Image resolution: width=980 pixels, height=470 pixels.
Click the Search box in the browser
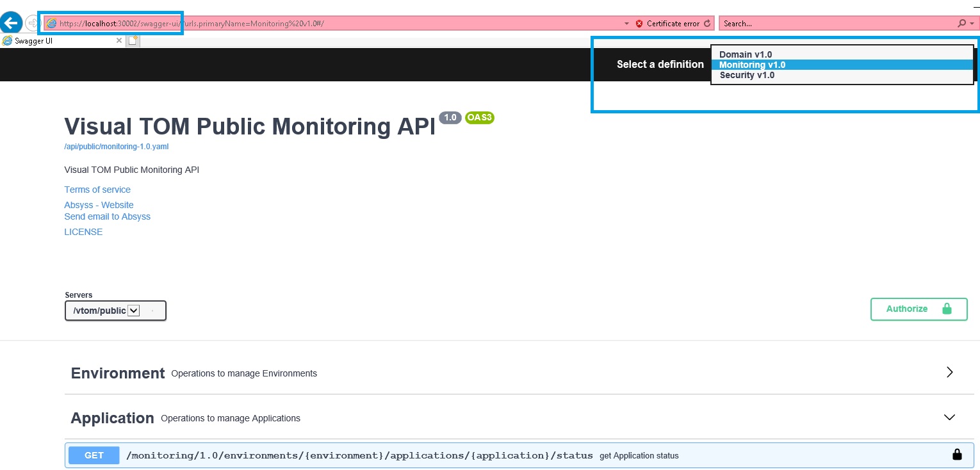(838, 24)
